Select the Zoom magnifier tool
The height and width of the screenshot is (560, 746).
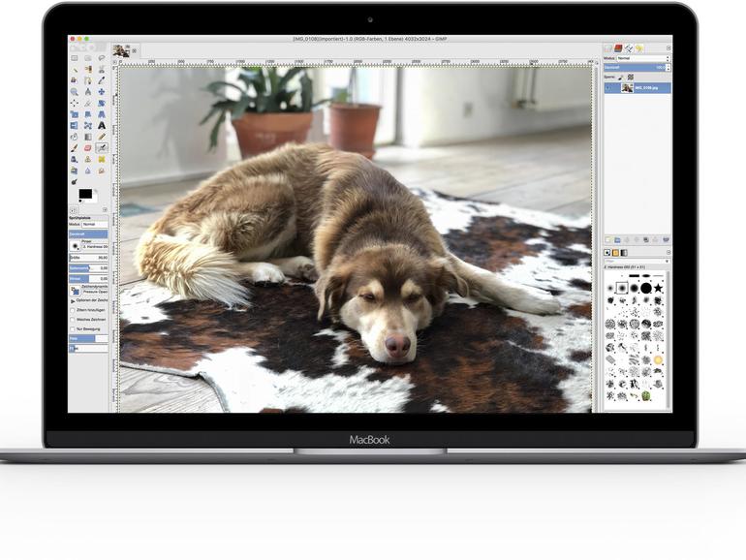[x=75, y=92]
